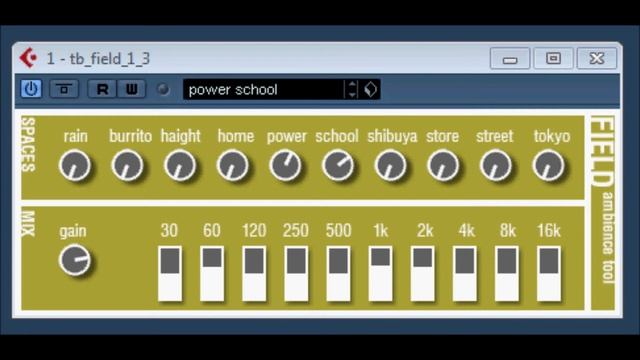Adjust the tokyo knob

pos(549,165)
